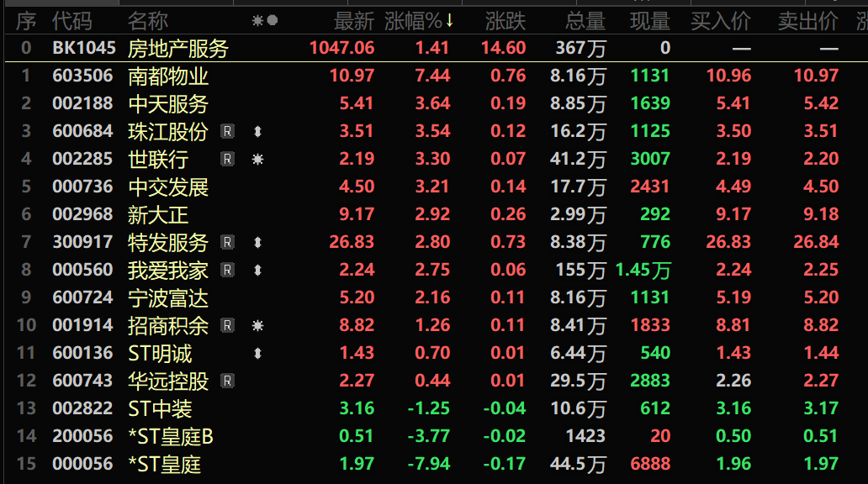Open stock 宁波富达
The width and height of the screenshot is (868, 484).
(168, 297)
